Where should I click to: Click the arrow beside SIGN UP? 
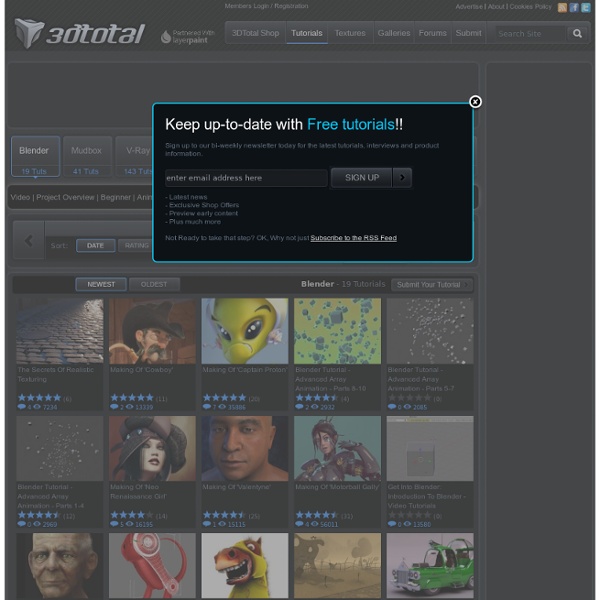tap(402, 178)
